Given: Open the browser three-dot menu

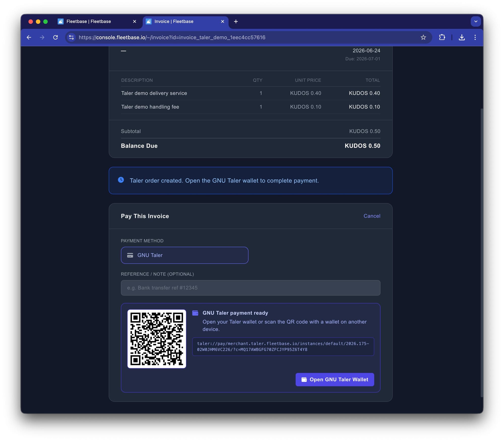Looking at the screenshot, I should click(475, 37).
